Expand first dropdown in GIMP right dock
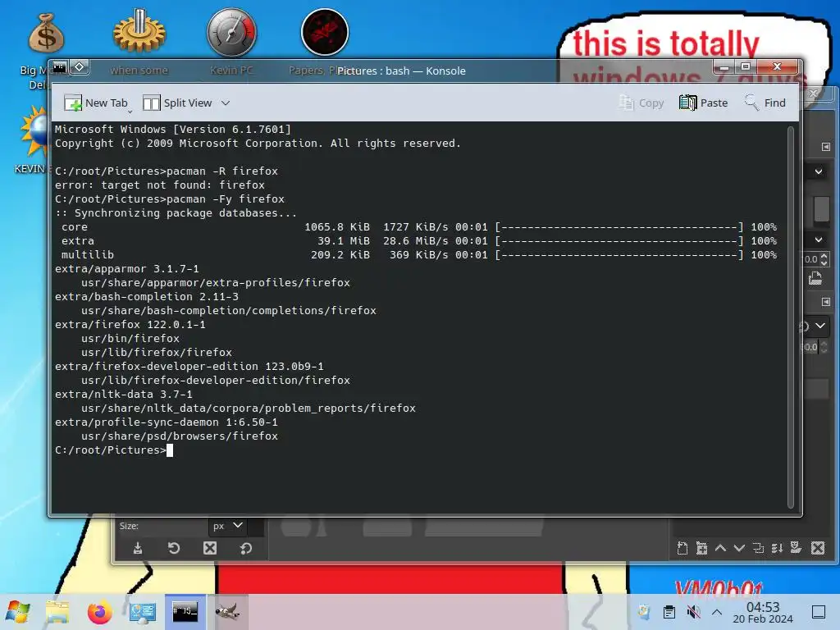840x630 pixels. click(x=819, y=172)
